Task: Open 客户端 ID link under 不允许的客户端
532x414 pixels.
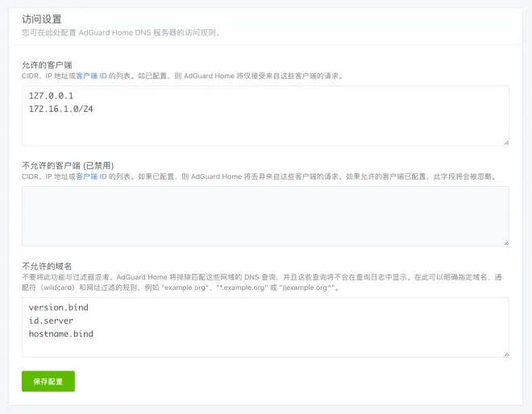Action: [x=91, y=176]
